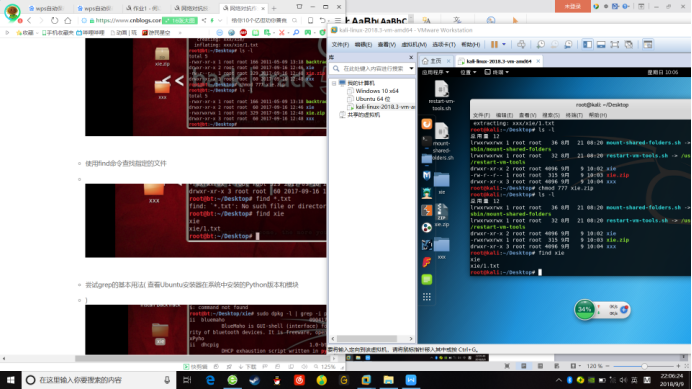Open a new browser tab with plus
Image resolution: width=692 pixels, height=389 pixels.
(274, 8)
